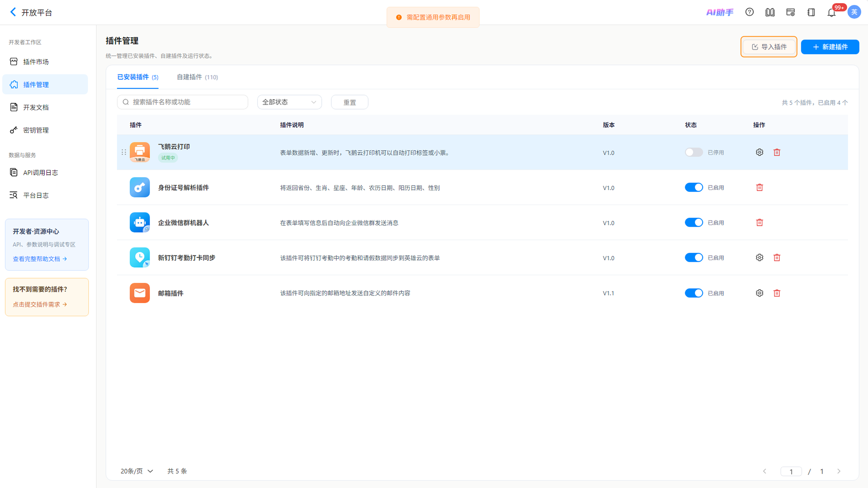The height and width of the screenshot is (488, 868).
Task: Click the 企业微信群机器人 plugin icon
Action: pos(140,223)
